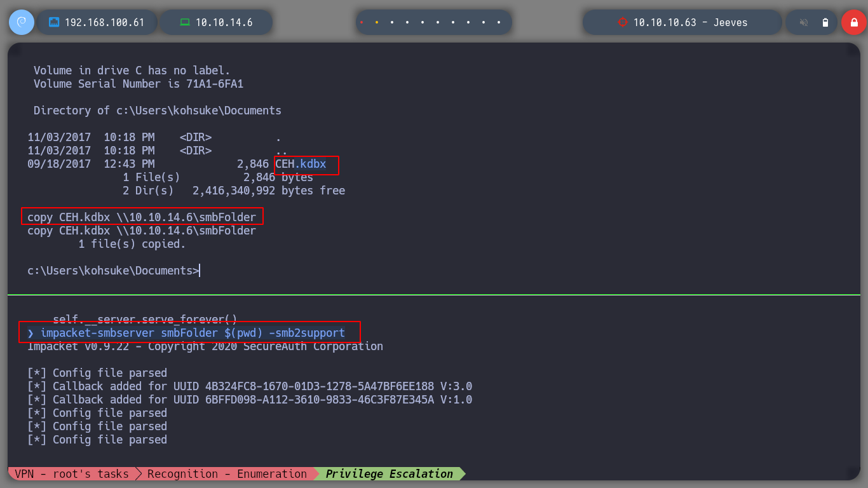Click the battery status icon
The width and height of the screenshot is (868, 488).
tap(825, 22)
